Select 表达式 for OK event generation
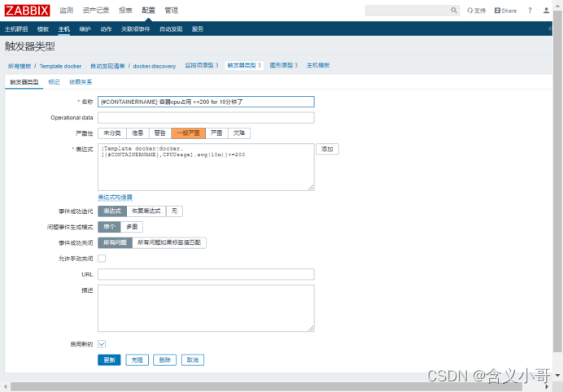 coord(112,211)
